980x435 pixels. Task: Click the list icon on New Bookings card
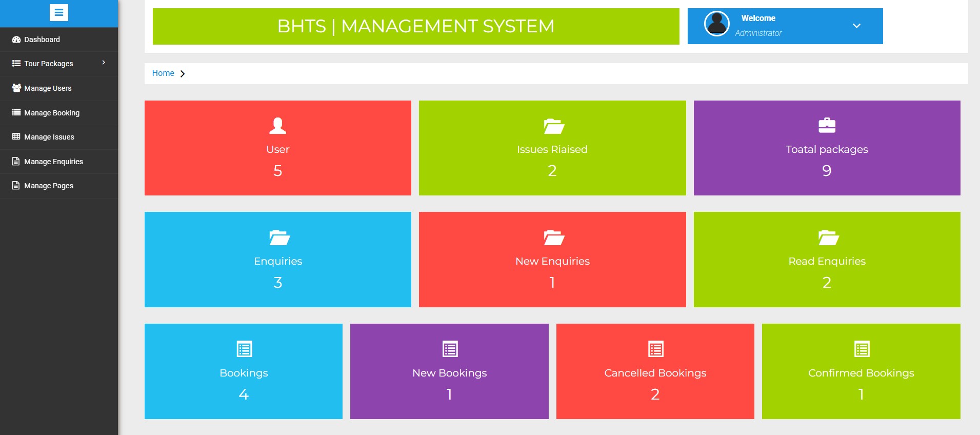tap(450, 349)
